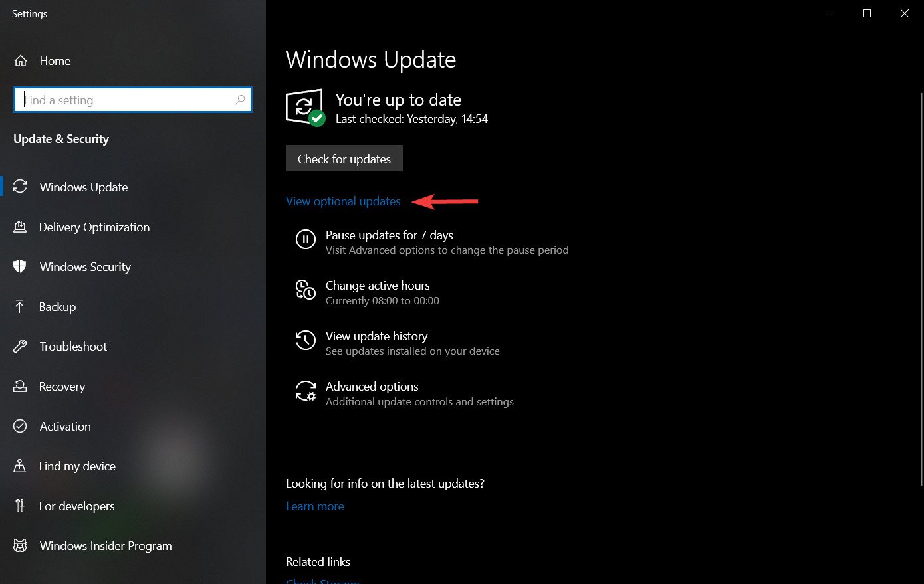This screenshot has height=584, width=924.
Task: Click the search magnifier icon in Find a setting
Action: click(x=240, y=100)
